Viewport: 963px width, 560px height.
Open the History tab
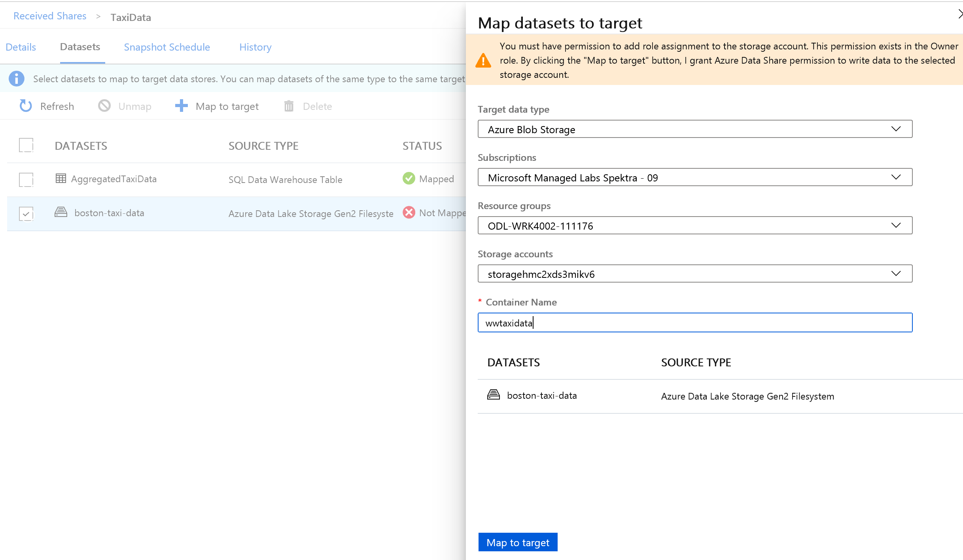point(255,47)
